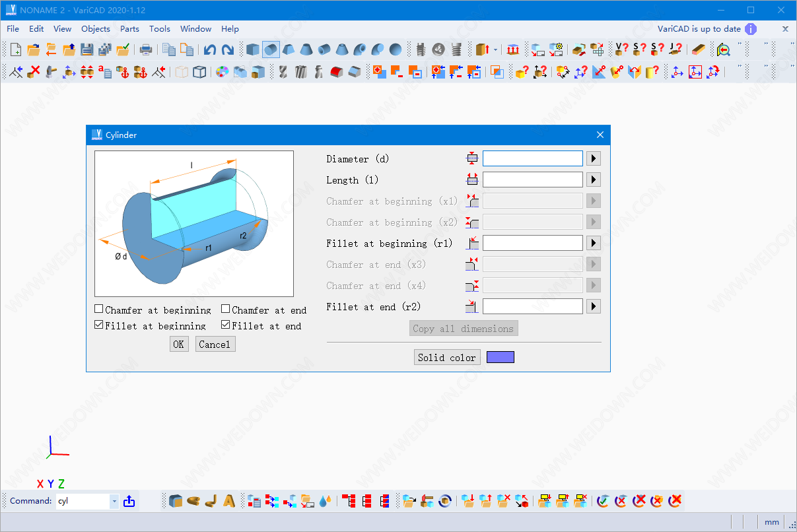Open the Tools menu
Viewport: 797px width, 532px height.
coord(160,28)
